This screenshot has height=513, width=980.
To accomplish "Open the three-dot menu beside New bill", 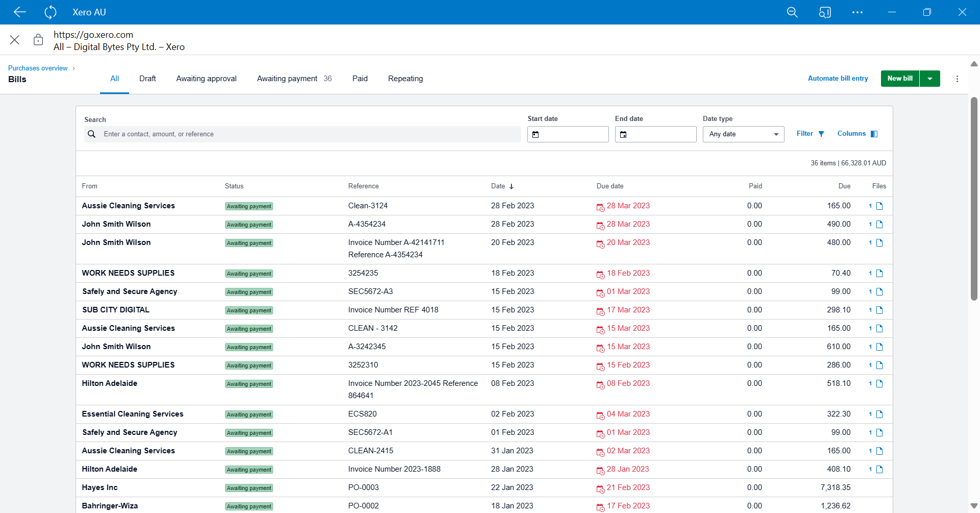I will click(x=957, y=79).
